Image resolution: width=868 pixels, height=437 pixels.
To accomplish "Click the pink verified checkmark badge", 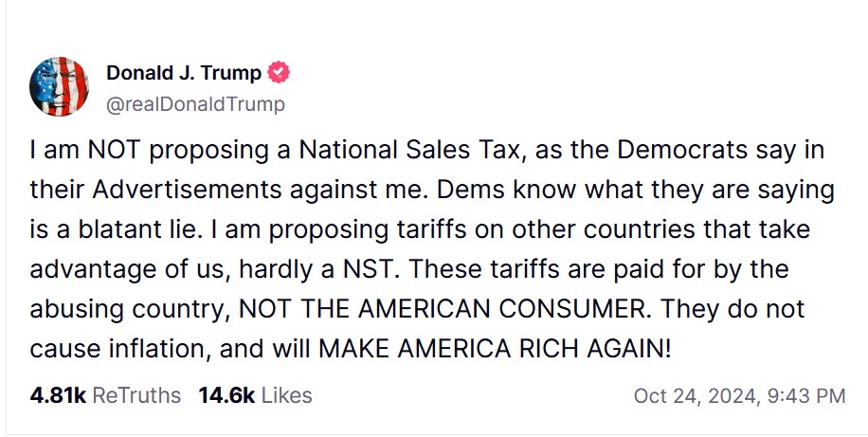I will click(x=279, y=73).
